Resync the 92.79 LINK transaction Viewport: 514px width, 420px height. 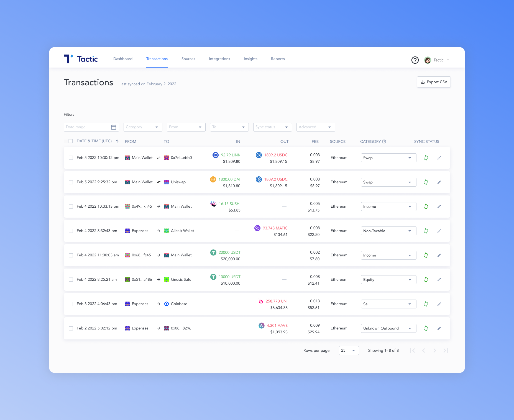coord(426,158)
